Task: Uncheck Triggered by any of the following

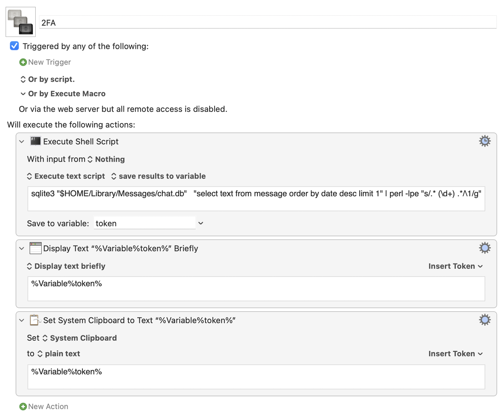Action: 14,46
